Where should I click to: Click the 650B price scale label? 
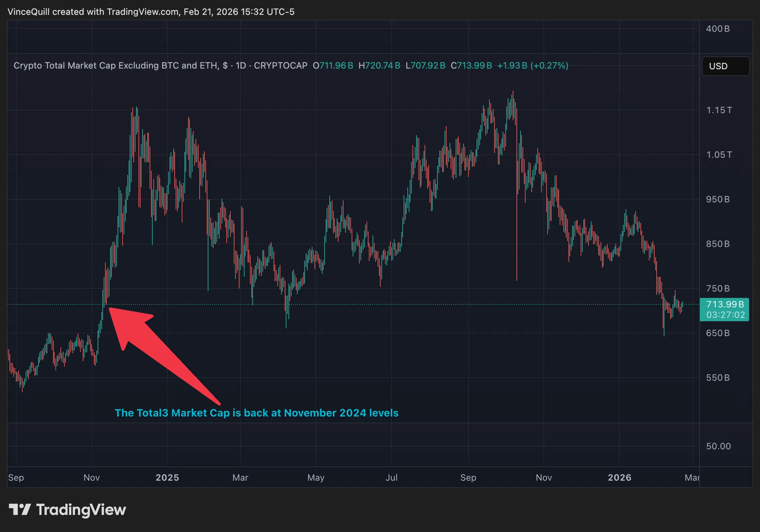[x=719, y=333]
